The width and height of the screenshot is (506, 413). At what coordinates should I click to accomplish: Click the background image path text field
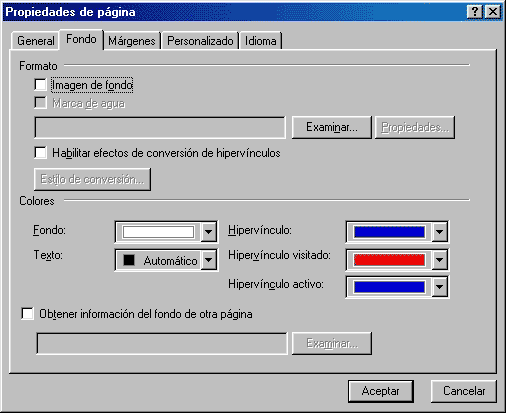pyautogui.click(x=160, y=127)
